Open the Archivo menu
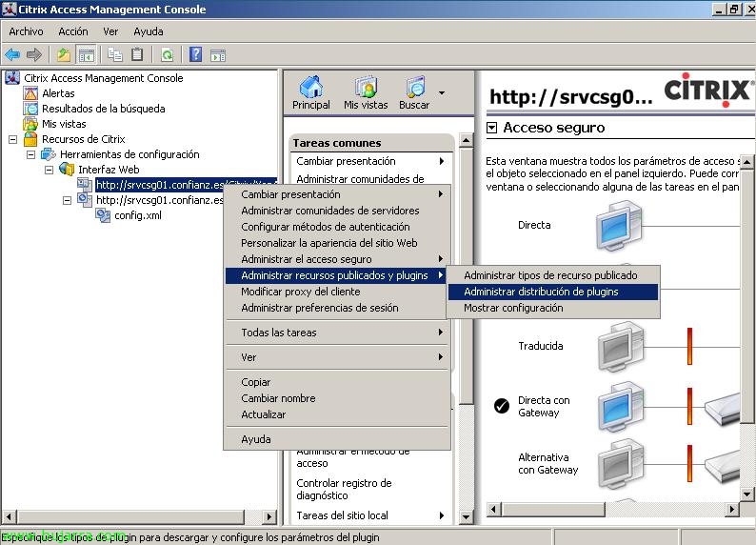 coord(26,31)
